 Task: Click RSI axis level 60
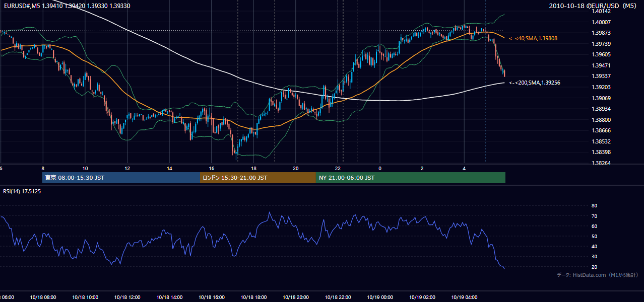pos(595,226)
